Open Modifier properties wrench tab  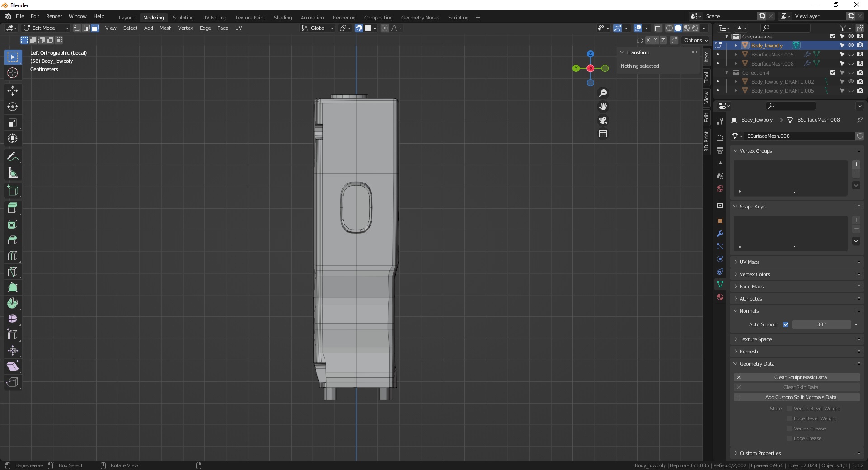tap(720, 234)
